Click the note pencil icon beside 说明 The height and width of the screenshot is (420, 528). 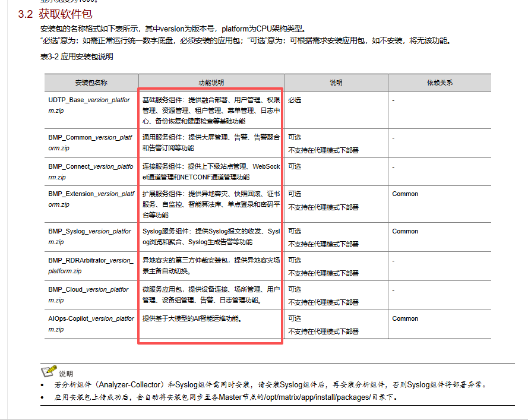pyautogui.click(x=48, y=372)
